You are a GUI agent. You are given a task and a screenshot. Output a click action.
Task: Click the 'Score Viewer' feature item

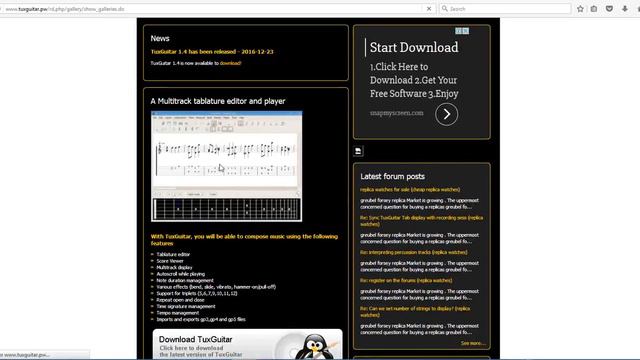[x=170, y=261]
